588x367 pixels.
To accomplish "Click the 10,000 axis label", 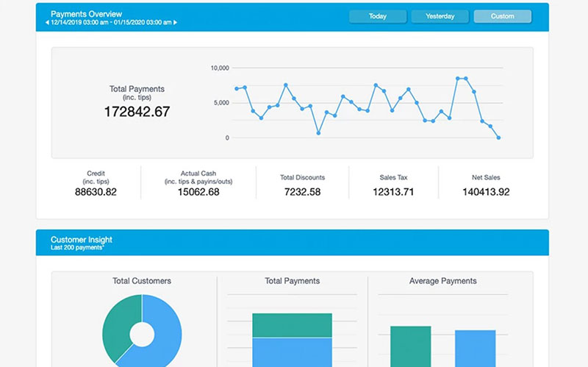I will point(220,68).
